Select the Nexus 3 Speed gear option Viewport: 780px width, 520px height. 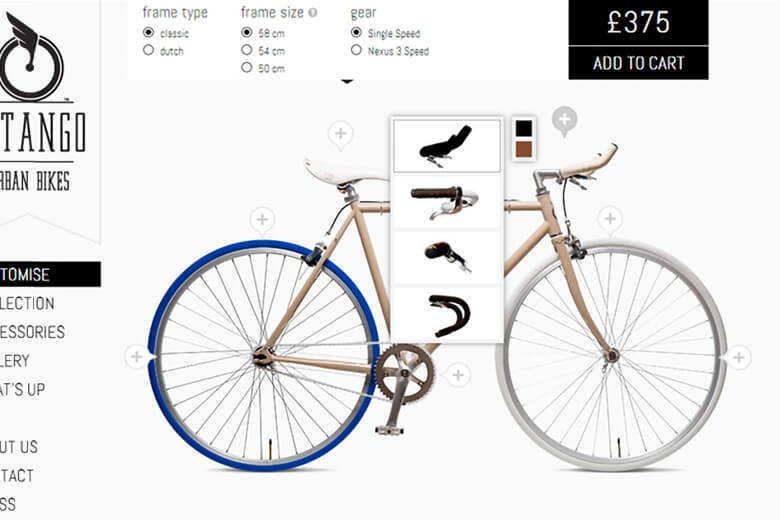tap(390, 50)
